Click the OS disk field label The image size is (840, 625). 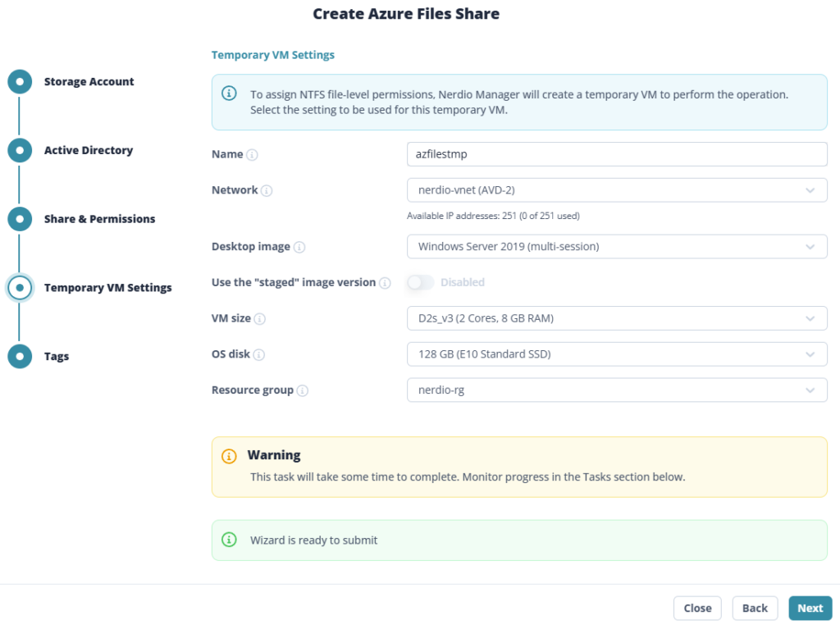point(231,354)
